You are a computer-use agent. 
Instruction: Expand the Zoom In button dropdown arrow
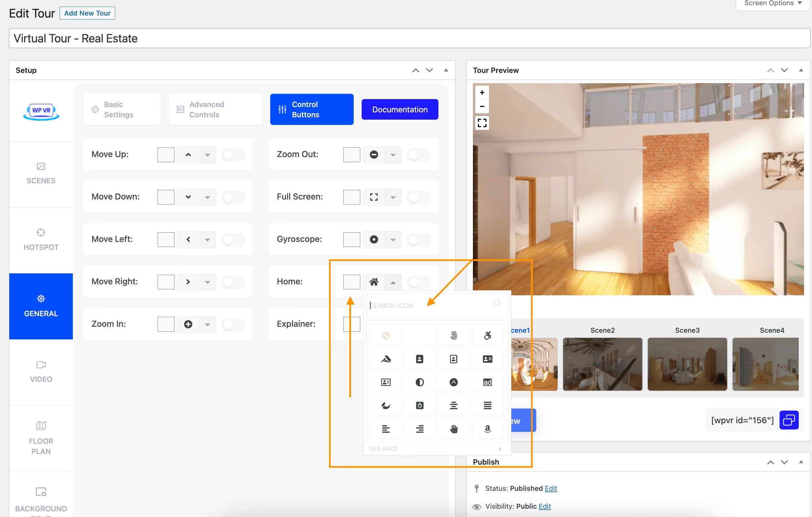(x=207, y=324)
